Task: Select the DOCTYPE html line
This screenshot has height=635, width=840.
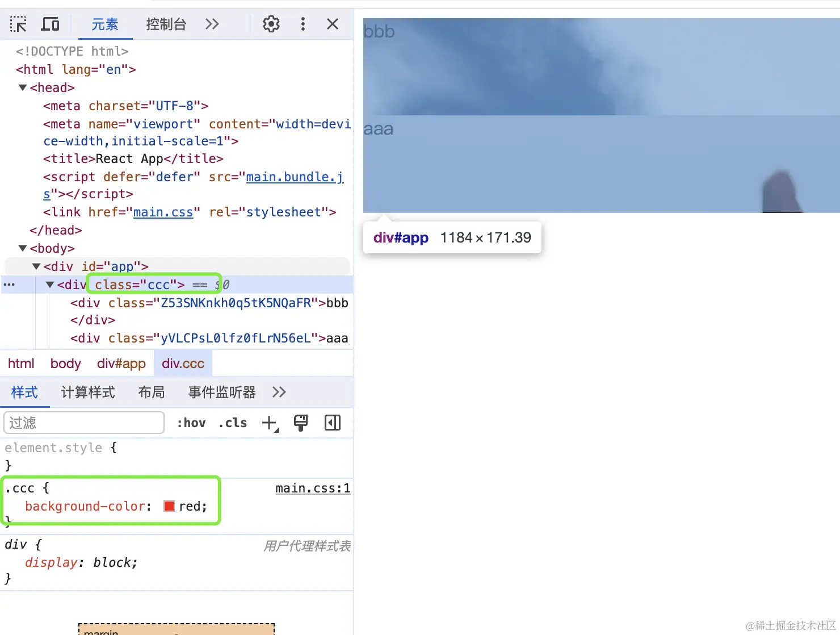Action: (x=72, y=51)
